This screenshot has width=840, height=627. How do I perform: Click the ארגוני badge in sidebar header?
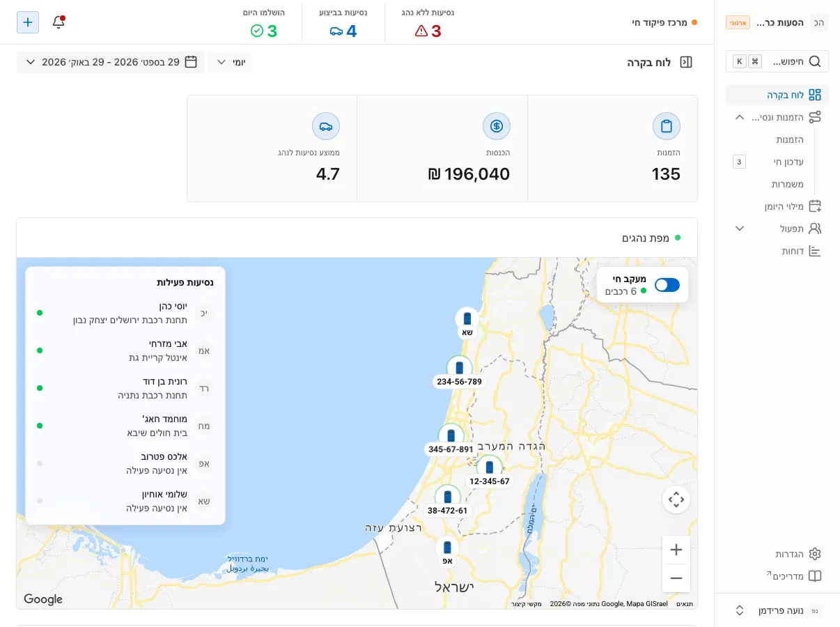pos(738,22)
